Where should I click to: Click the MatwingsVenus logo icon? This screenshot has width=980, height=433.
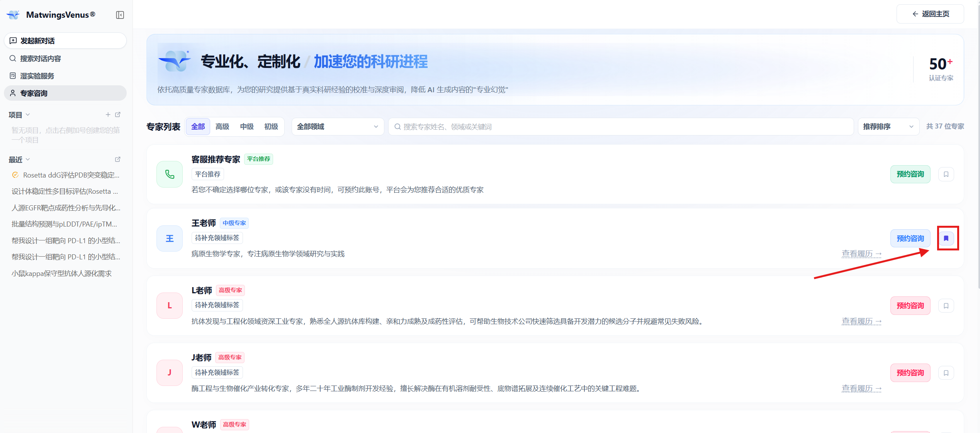tap(13, 15)
